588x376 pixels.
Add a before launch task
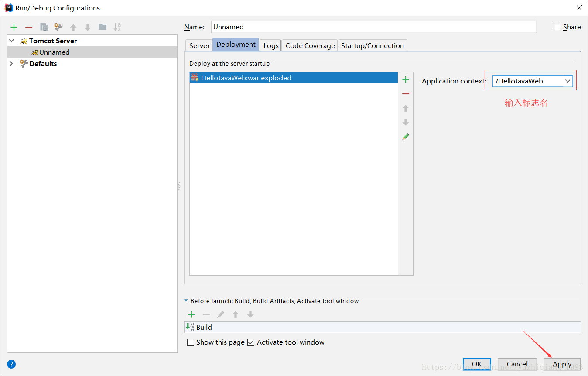[x=191, y=314]
